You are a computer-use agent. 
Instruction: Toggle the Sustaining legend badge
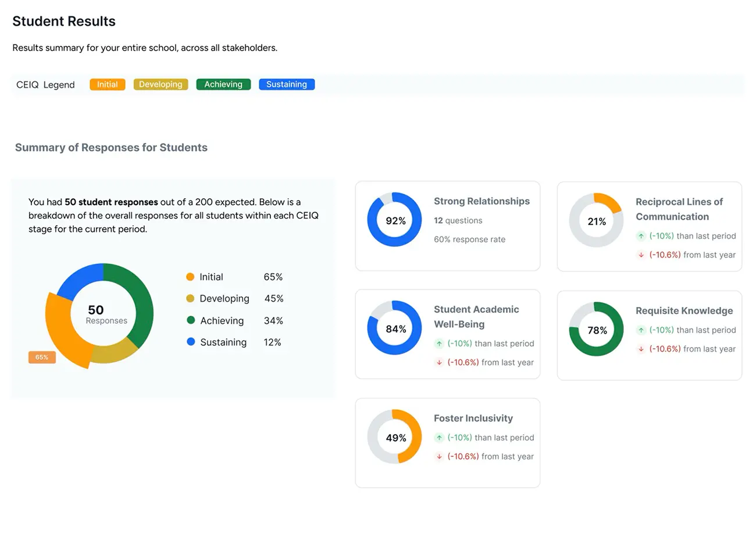click(x=287, y=84)
